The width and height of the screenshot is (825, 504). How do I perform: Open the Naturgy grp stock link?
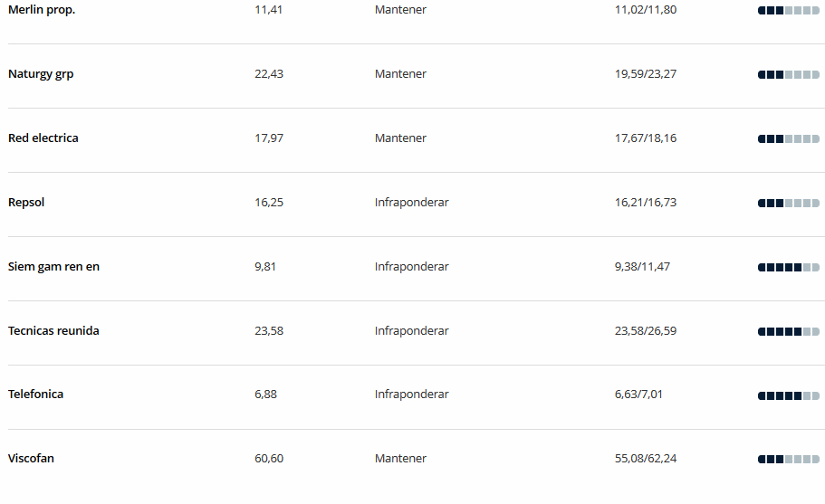pos(41,74)
